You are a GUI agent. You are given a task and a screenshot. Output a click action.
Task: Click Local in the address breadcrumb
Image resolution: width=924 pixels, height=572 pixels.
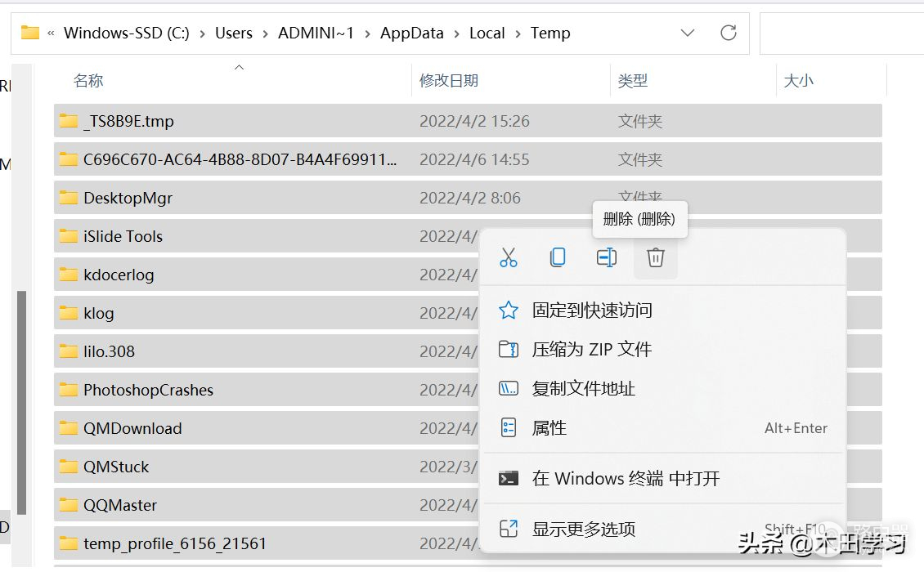click(487, 34)
